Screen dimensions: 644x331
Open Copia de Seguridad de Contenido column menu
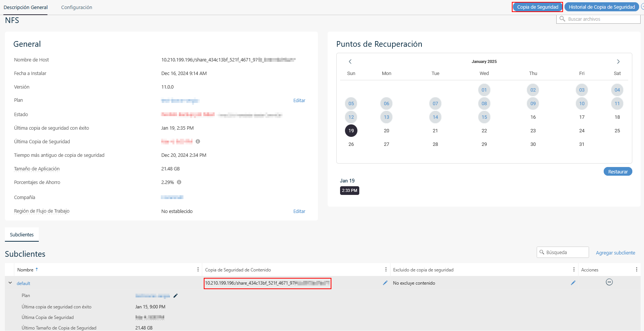(386, 270)
